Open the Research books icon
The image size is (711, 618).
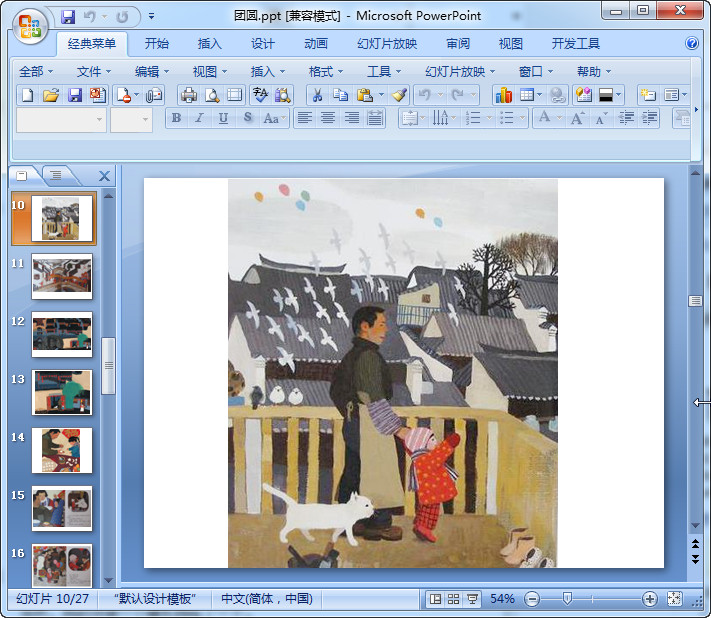click(x=283, y=95)
